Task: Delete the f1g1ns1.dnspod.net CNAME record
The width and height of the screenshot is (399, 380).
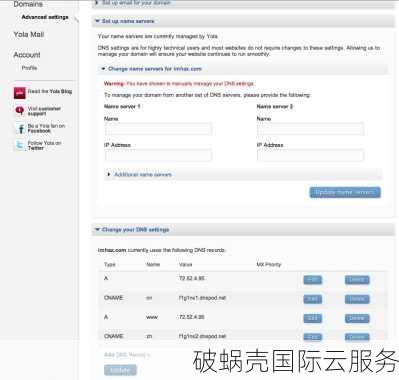Action: point(357,299)
